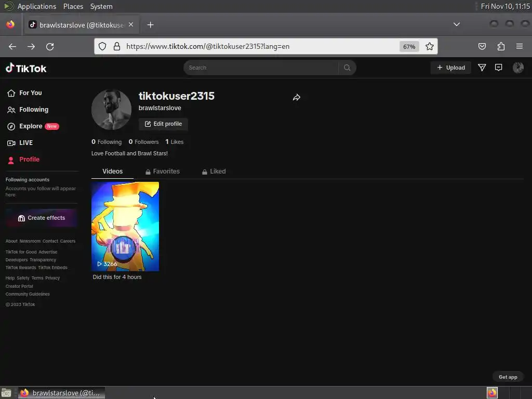The image size is (532, 399).
Task: Click the About footer link
Action: click(11, 241)
